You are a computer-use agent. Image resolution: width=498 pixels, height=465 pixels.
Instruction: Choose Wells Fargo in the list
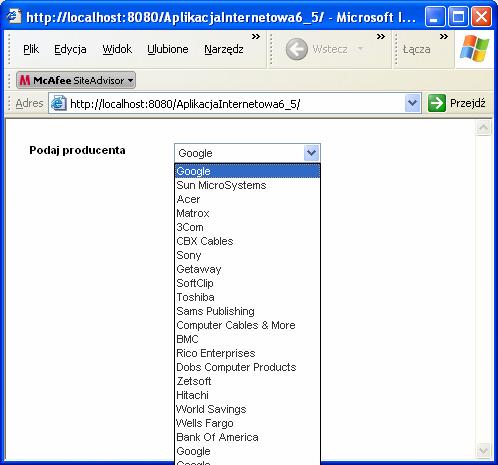tap(247, 423)
